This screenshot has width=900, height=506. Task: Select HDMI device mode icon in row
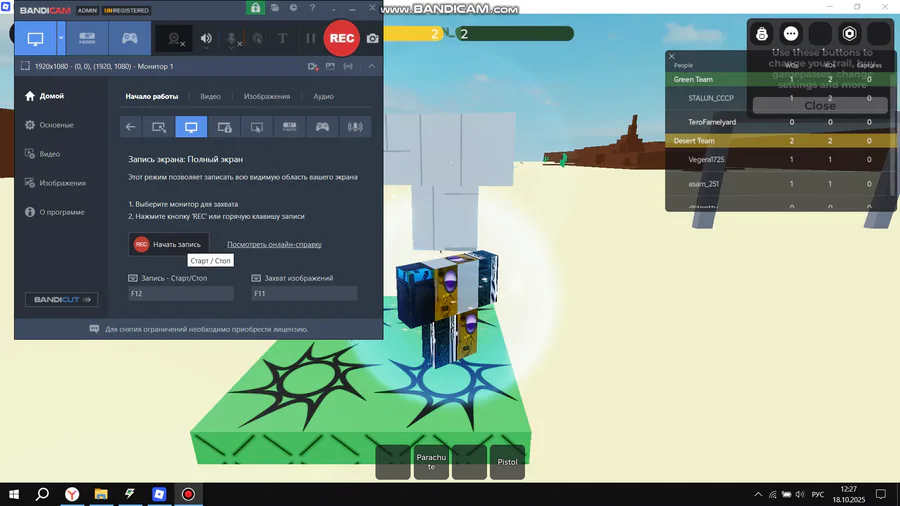[x=289, y=127]
